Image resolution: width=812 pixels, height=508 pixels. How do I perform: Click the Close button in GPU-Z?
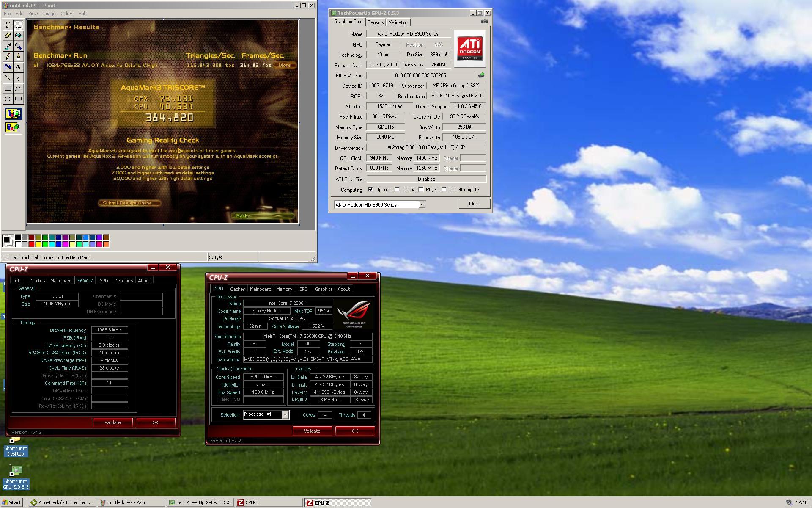coord(475,204)
